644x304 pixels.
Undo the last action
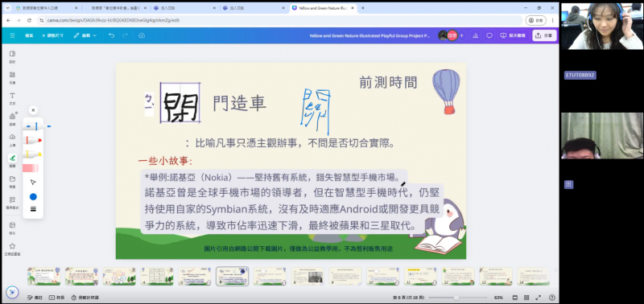(111, 35)
